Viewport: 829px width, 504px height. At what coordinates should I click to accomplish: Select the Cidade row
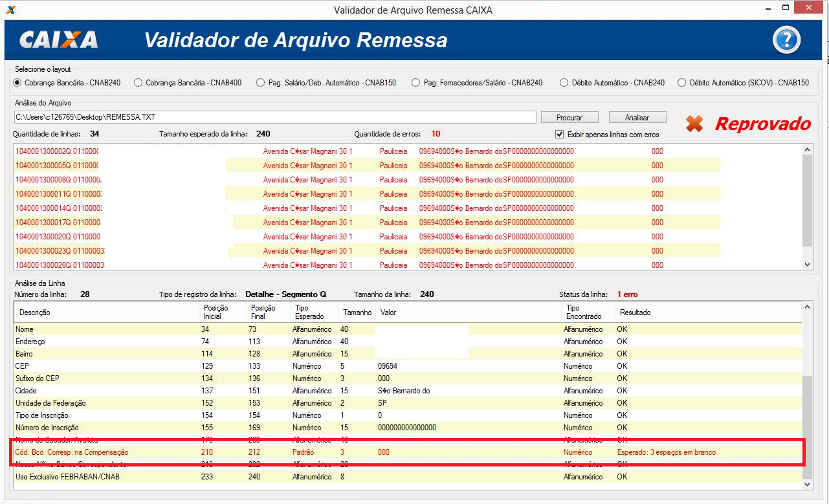pyautogui.click(x=408, y=391)
